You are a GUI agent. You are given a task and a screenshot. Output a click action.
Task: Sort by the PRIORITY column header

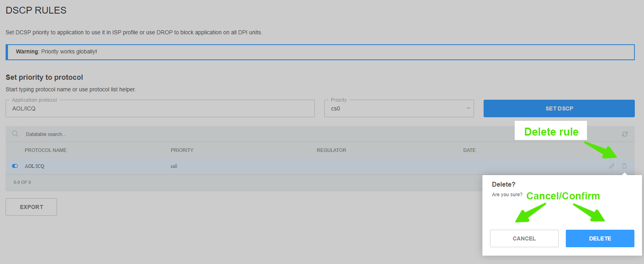(182, 150)
